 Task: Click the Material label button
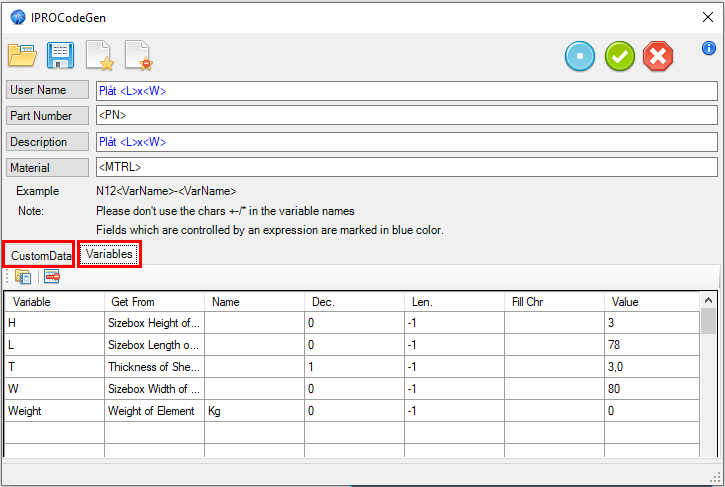tap(47, 167)
